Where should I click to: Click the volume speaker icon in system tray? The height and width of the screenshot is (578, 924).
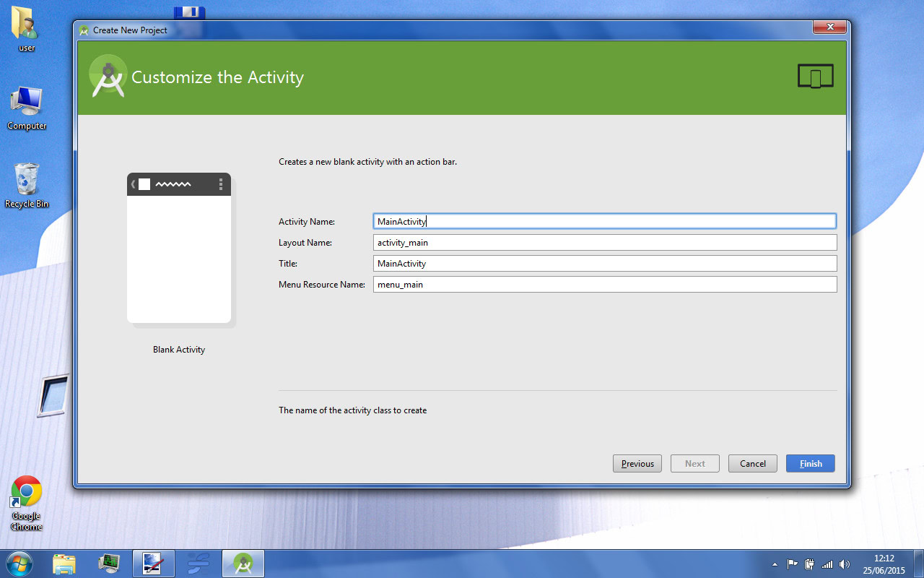click(842, 564)
